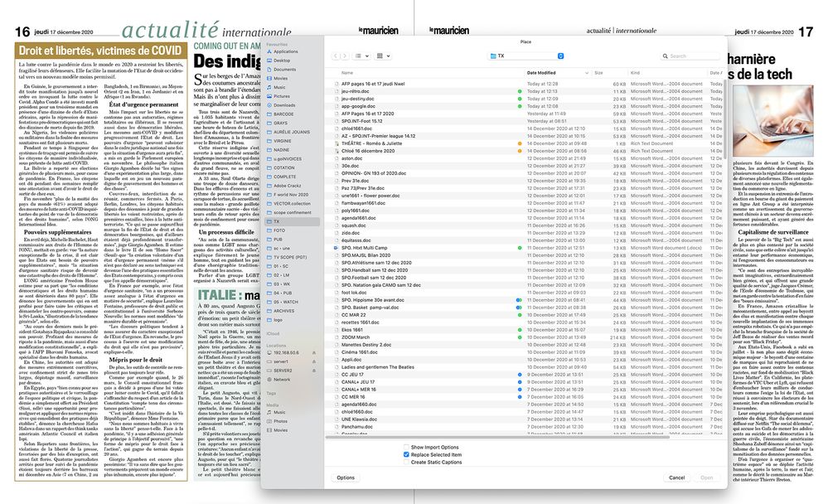Eject the 192.168.50.6 location
Image resolution: width=828 pixels, height=504 pixels.
[313, 353]
